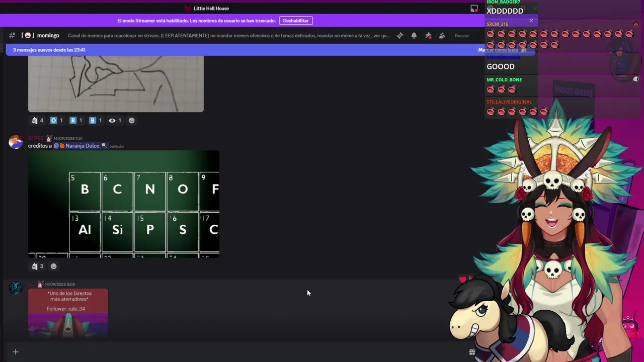
Task: Toggle the custom emoji reaction with count 4
Action: [x=38, y=121]
